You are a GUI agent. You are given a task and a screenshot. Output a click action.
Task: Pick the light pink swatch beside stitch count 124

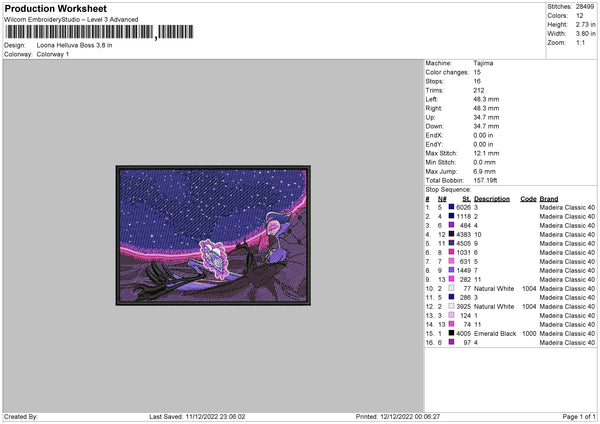click(451, 315)
